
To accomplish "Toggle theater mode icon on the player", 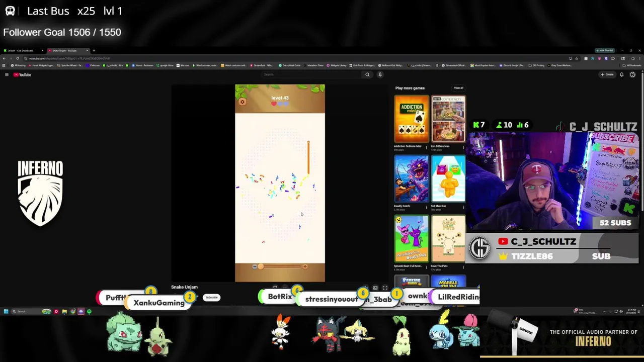I will coord(375,288).
